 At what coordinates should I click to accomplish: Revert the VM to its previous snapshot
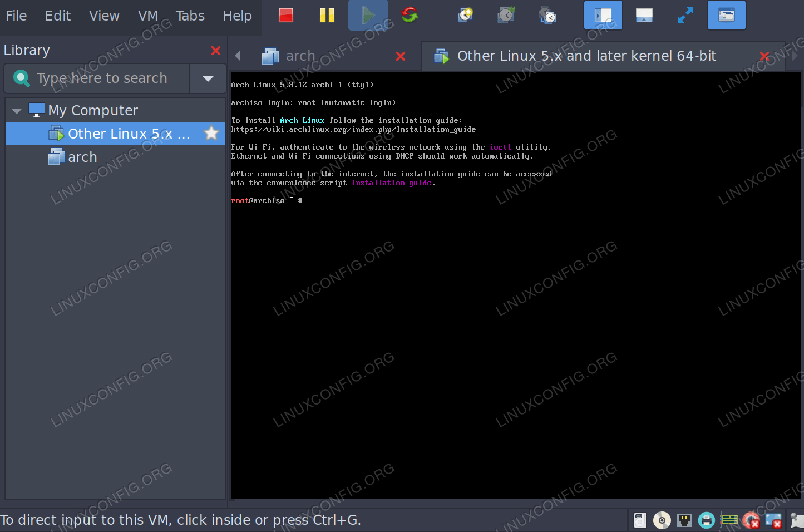click(506, 15)
